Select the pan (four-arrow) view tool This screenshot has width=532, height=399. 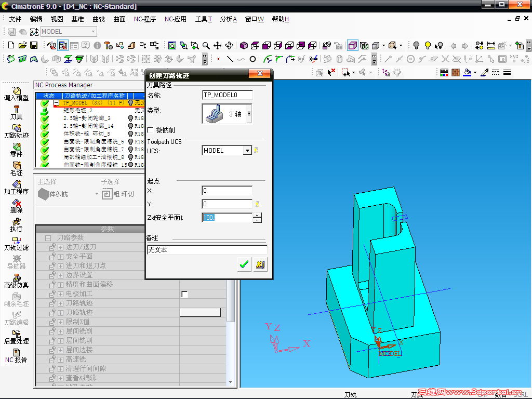coord(218,46)
